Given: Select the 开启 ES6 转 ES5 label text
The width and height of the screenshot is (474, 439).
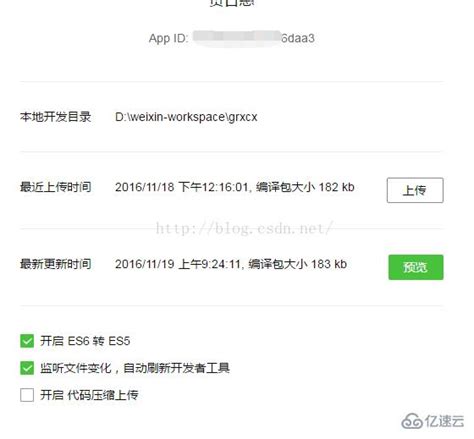Looking at the screenshot, I should point(85,341).
